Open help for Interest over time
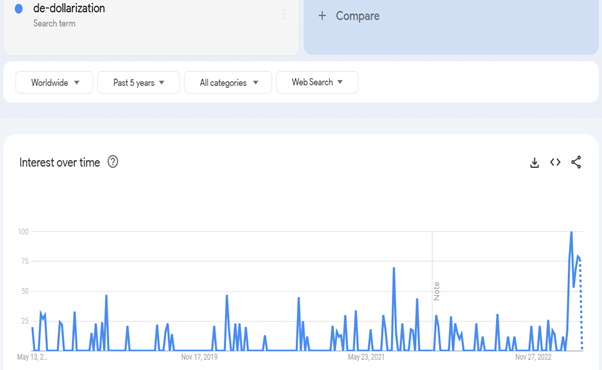Screen dimensions: 602x370 [113, 162]
